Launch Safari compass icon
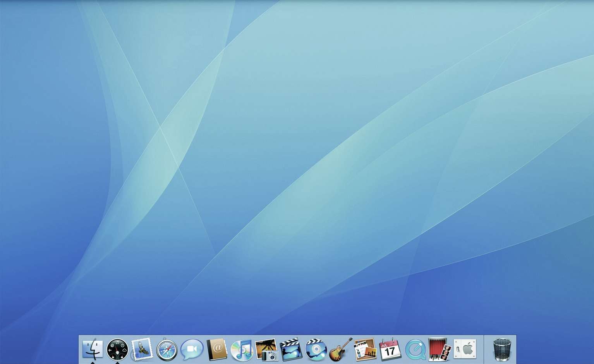The height and width of the screenshot is (364, 594). 167,350
